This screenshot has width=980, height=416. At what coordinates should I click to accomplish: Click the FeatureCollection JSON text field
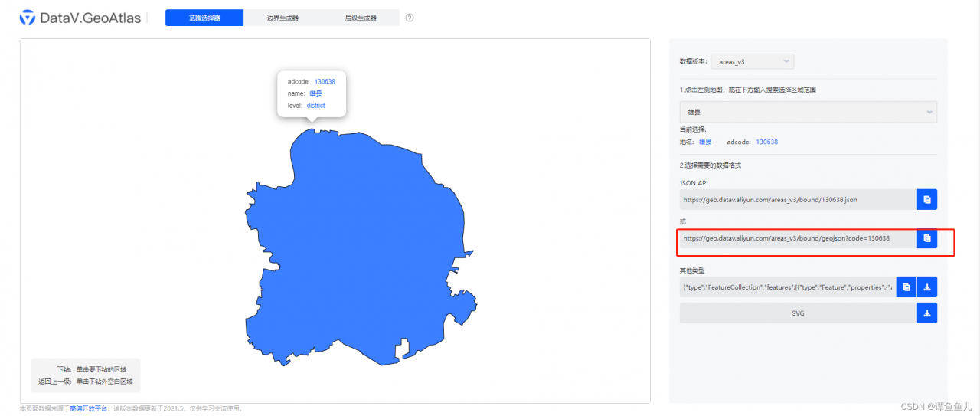click(x=788, y=287)
